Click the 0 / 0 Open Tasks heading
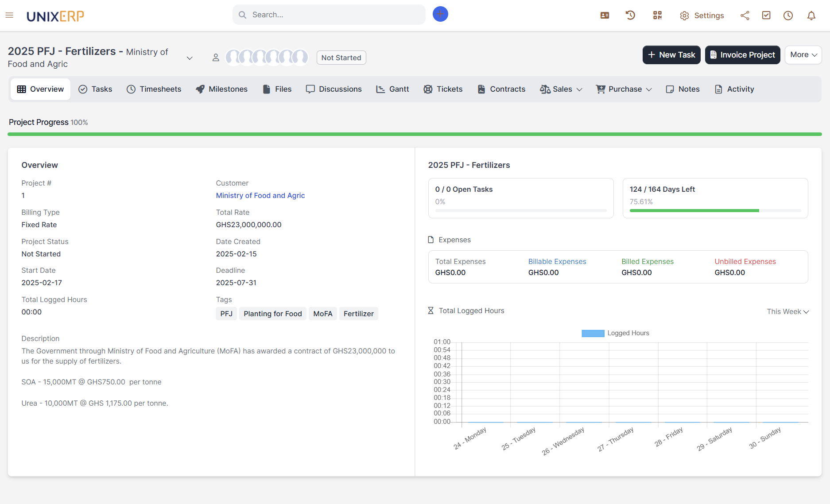 (x=464, y=189)
